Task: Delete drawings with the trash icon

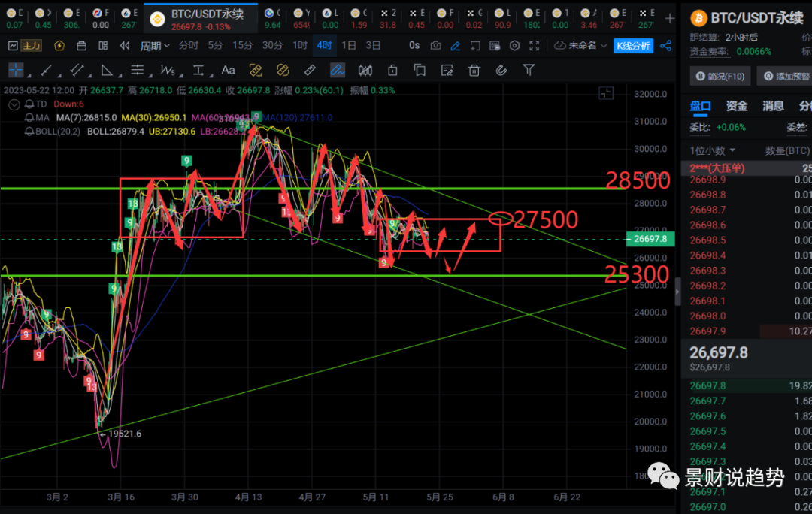Action: point(474,70)
